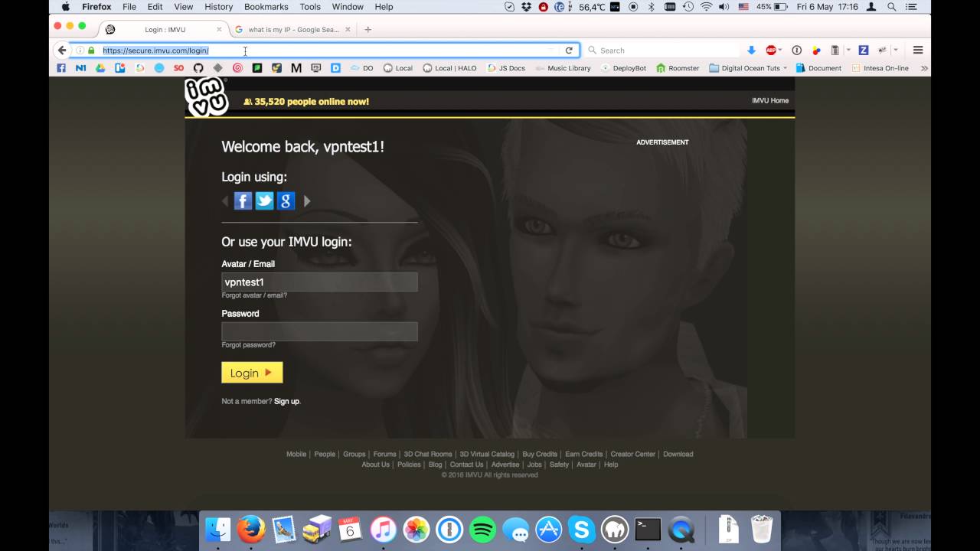Go to IMVU Home link
This screenshot has height=551, width=980.
770,100
